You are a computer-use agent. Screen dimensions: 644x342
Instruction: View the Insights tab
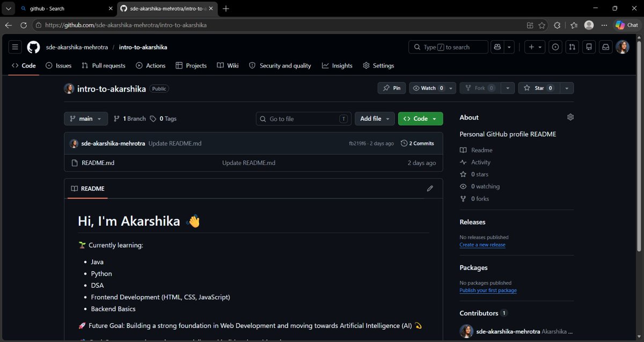337,65
